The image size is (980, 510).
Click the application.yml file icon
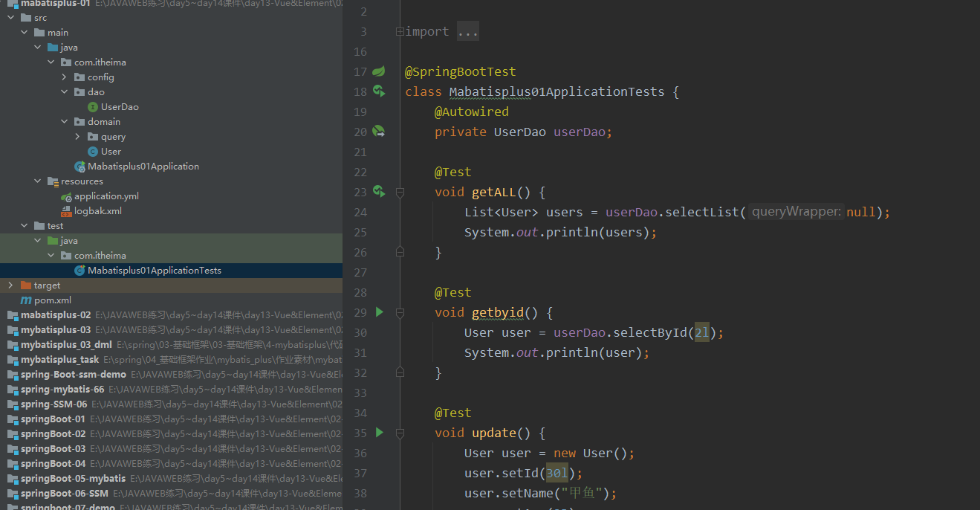[x=66, y=196]
